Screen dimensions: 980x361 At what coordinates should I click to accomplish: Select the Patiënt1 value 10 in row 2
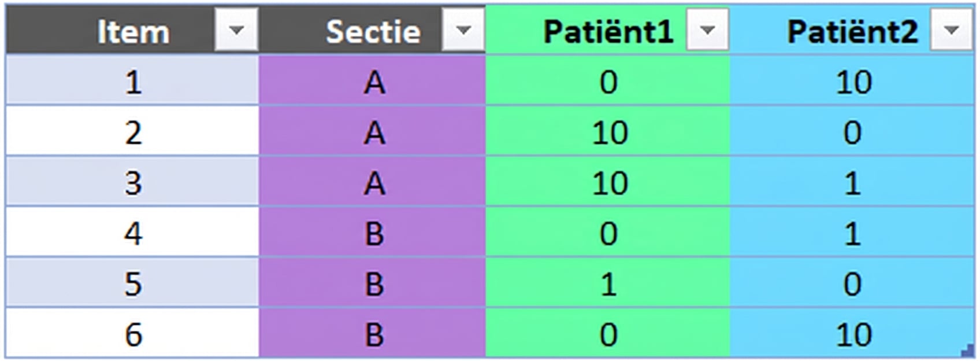[x=607, y=132]
